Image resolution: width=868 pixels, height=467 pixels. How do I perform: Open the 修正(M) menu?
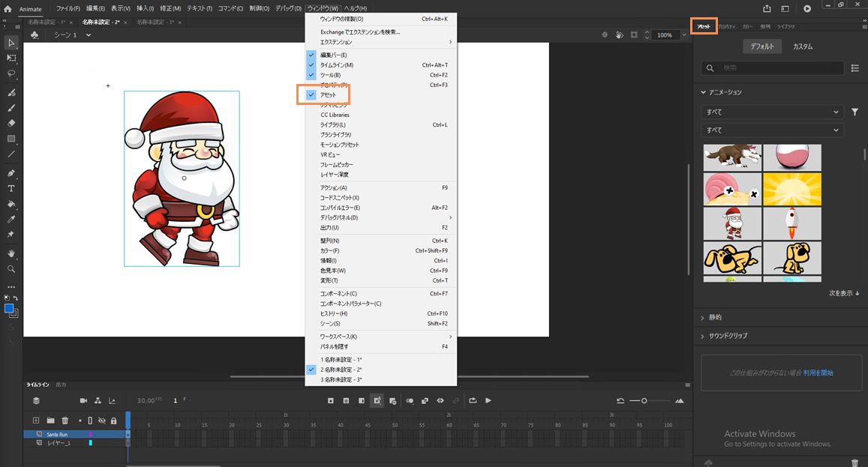coord(170,8)
